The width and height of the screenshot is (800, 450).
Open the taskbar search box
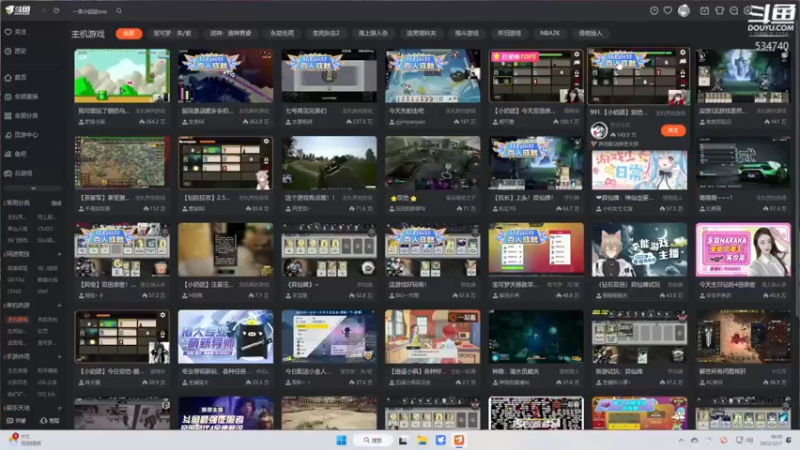[373, 440]
